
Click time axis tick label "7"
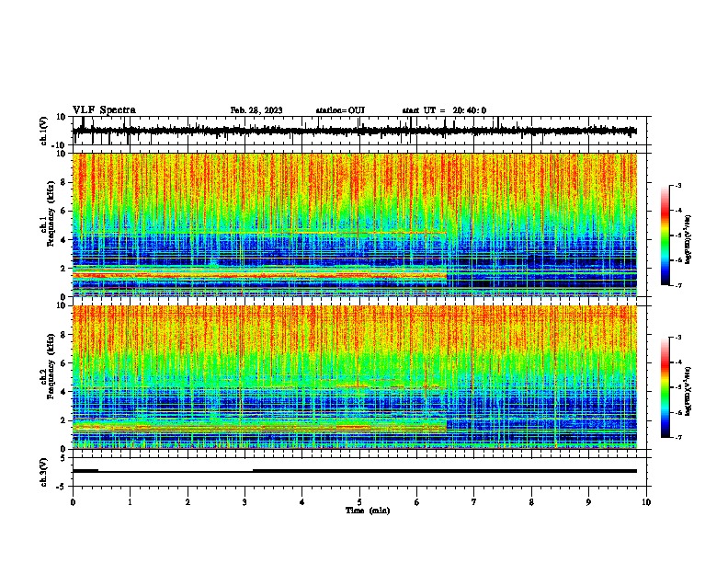click(474, 502)
